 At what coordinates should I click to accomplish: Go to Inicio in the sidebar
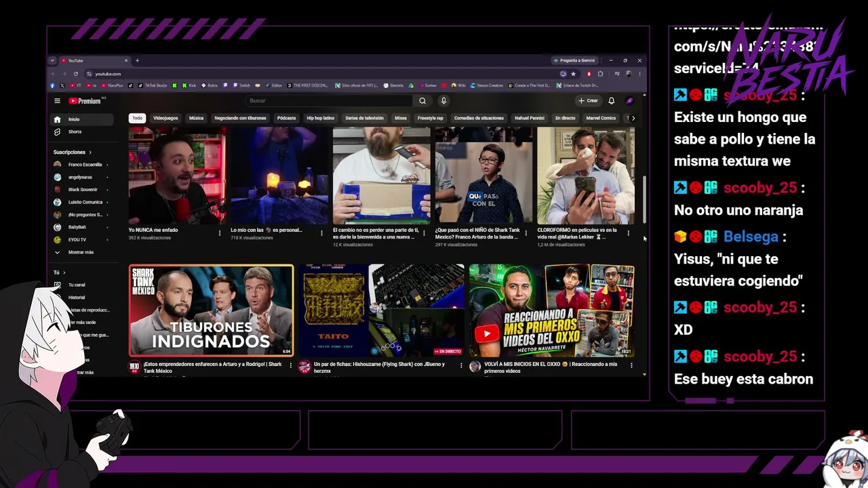(x=83, y=119)
